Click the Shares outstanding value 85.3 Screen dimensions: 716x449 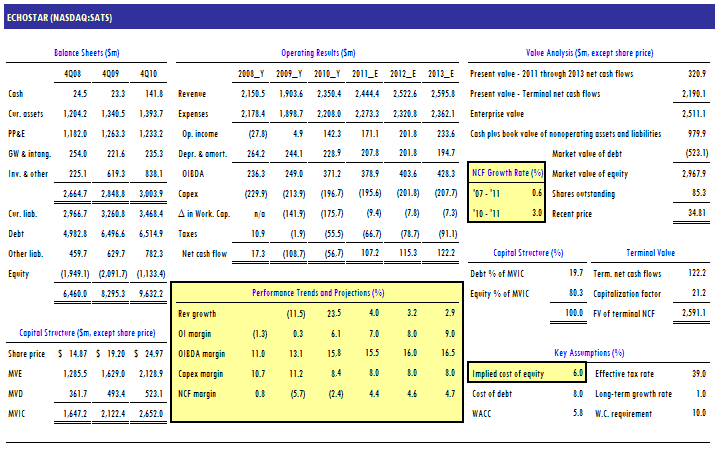coord(689,193)
